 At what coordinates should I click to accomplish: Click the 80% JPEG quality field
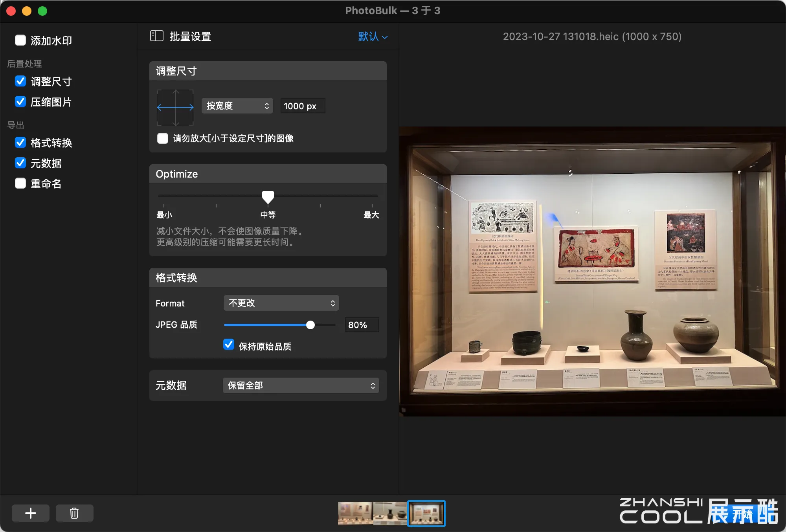pyautogui.click(x=362, y=325)
